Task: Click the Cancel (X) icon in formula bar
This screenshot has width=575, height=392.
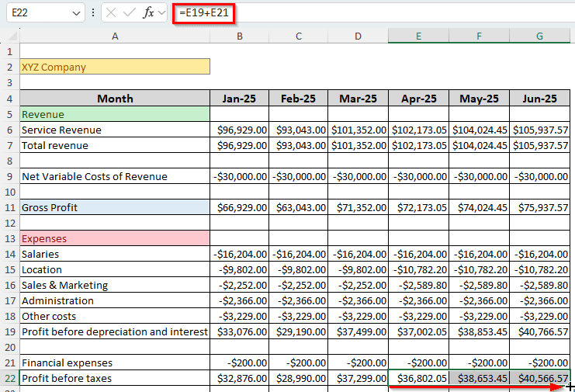Action: coord(111,13)
